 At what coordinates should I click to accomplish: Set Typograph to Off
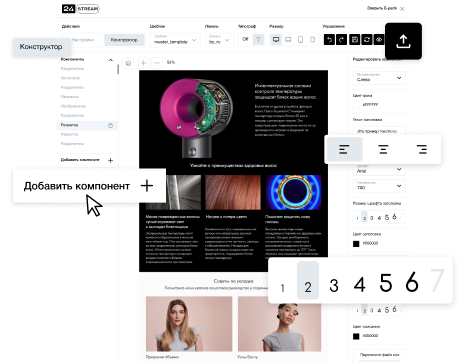coord(245,39)
